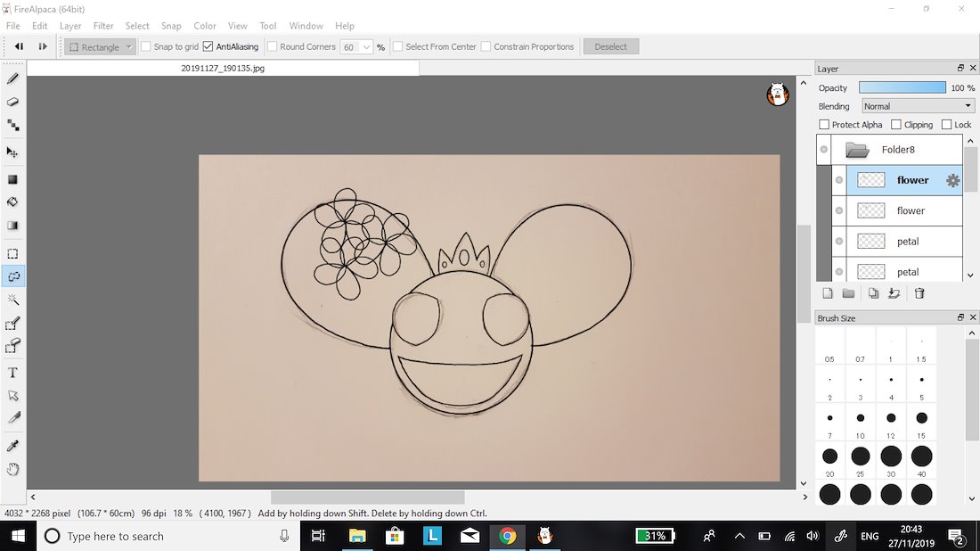Close the Brush Size panel

pos(973,317)
